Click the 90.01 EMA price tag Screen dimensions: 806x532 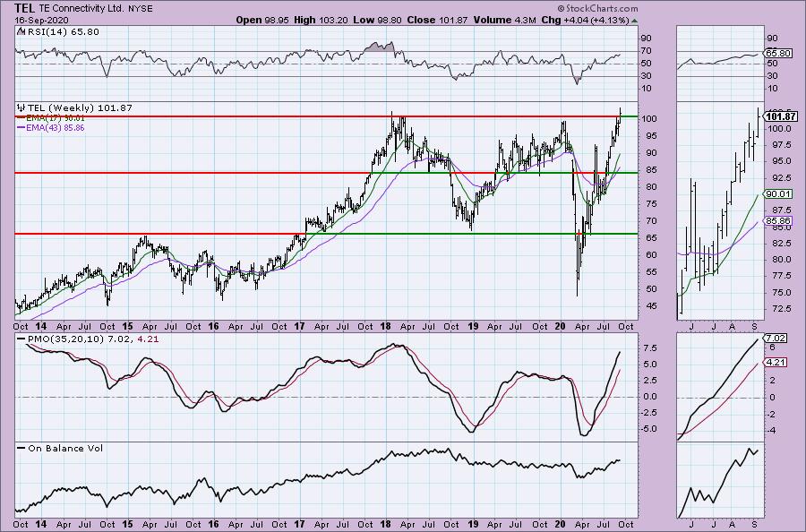pyautogui.click(x=778, y=193)
